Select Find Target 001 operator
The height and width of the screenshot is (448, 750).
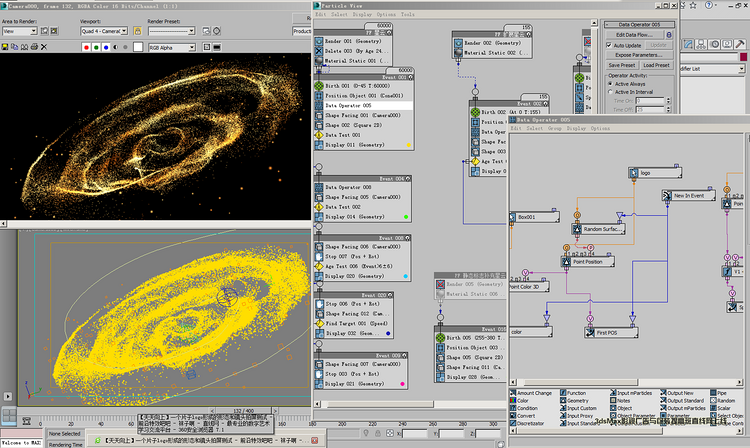[x=353, y=323]
